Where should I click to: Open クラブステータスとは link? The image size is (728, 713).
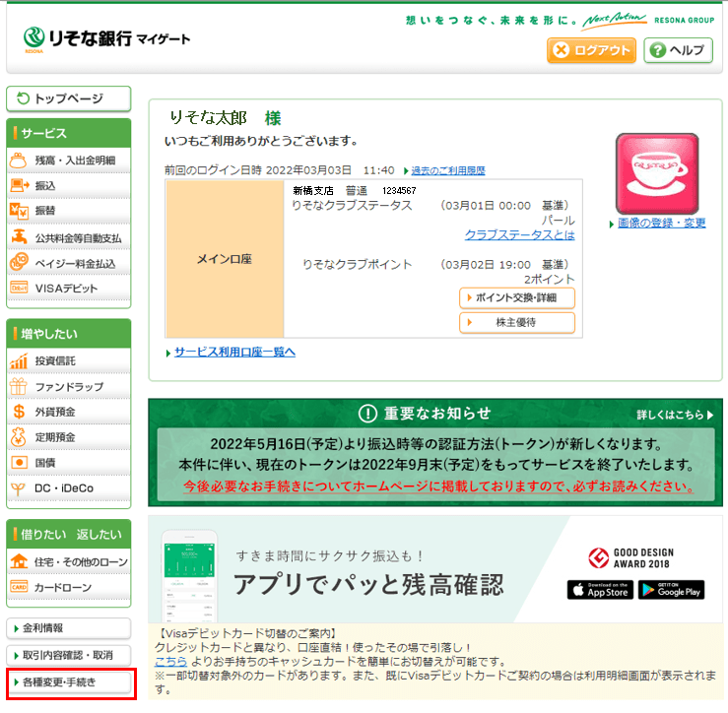pos(519,235)
